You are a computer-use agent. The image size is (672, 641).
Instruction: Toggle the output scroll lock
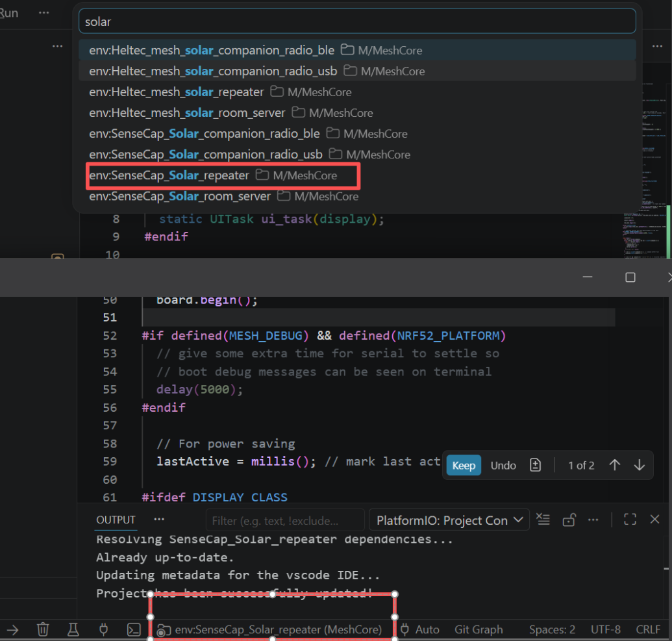pos(569,520)
